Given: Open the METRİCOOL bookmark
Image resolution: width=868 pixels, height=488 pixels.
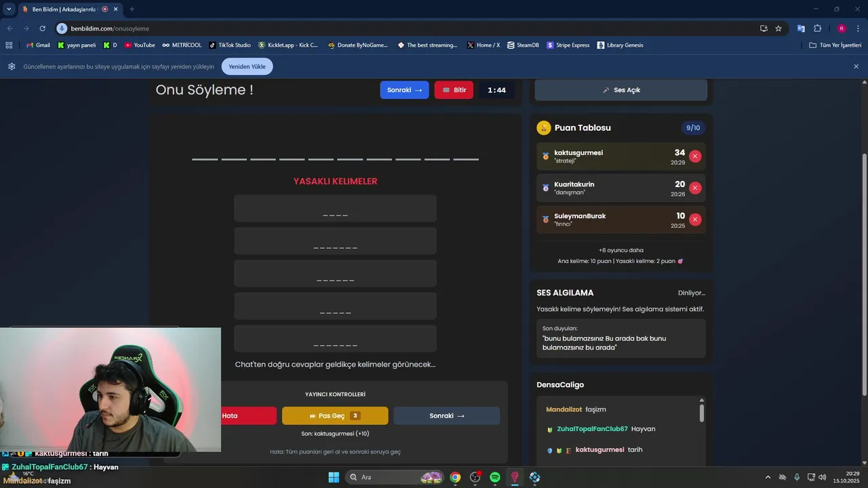Looking at the screenshot, I should [x=182, y=45].
